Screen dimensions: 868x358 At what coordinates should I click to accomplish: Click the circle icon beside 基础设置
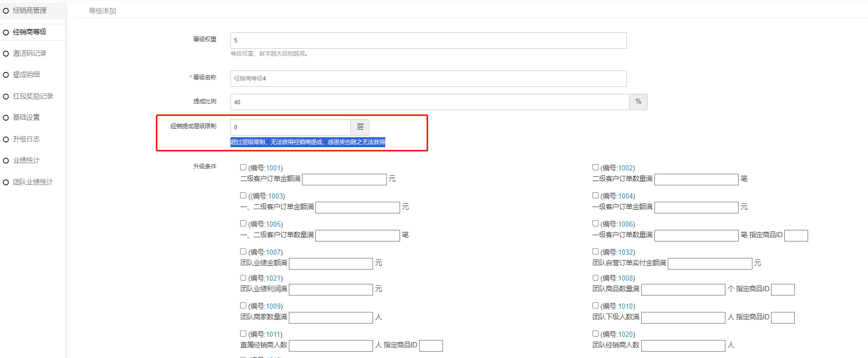[6, 118]
